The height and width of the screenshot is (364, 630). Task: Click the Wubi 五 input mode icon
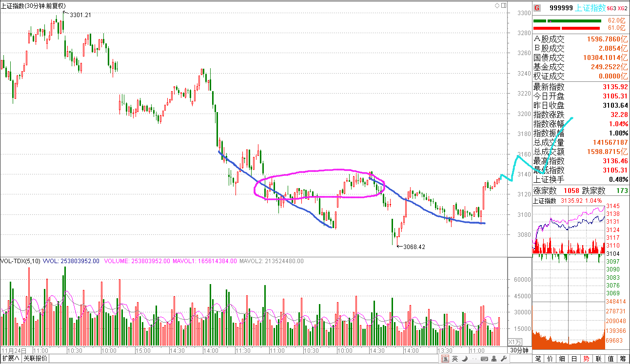click(445, 359)
